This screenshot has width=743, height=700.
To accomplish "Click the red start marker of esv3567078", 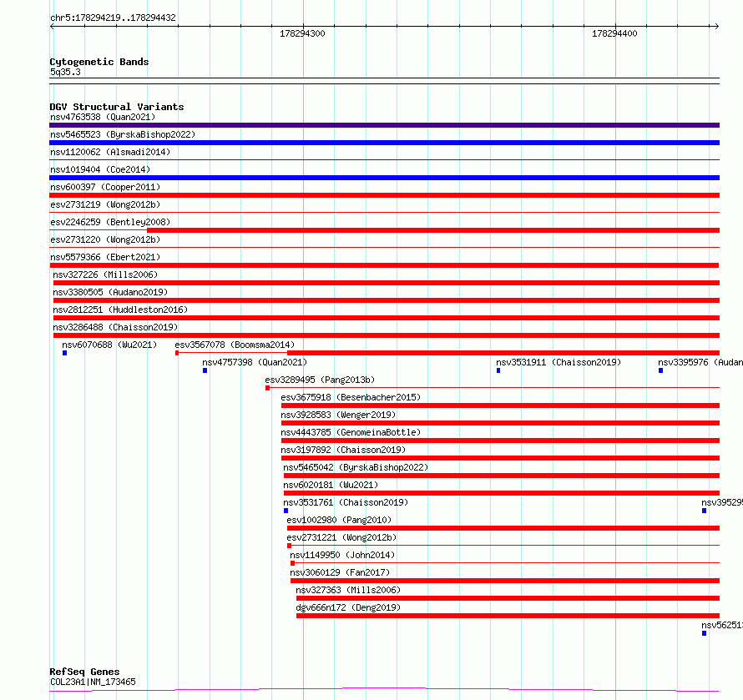I will (177, 353).
